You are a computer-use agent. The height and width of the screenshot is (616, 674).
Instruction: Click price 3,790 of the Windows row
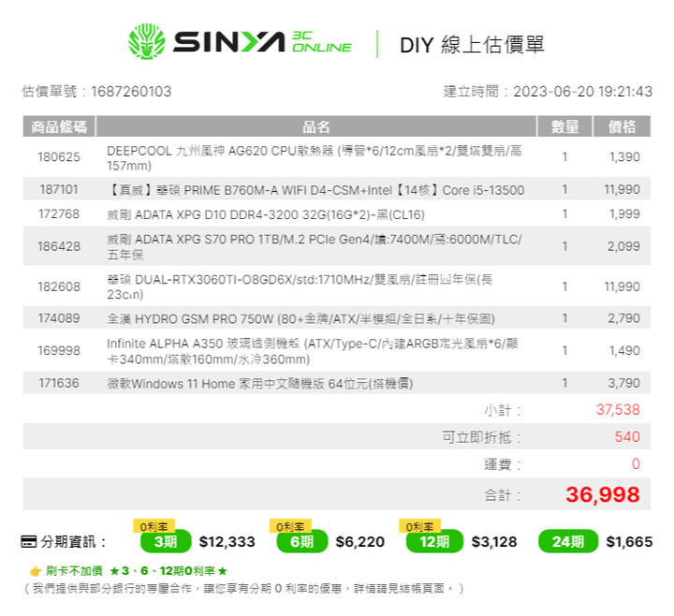tap(623, 383)
